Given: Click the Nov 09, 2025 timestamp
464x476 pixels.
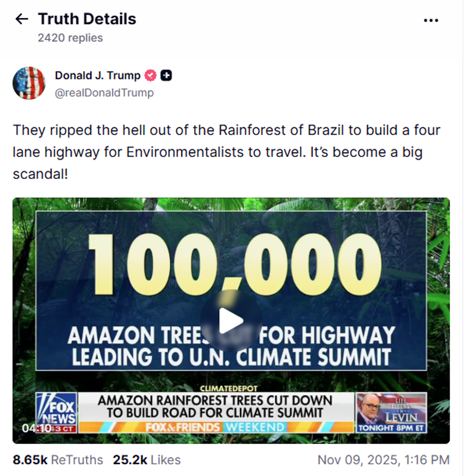Looking at the screenshot, I should 383,460.
